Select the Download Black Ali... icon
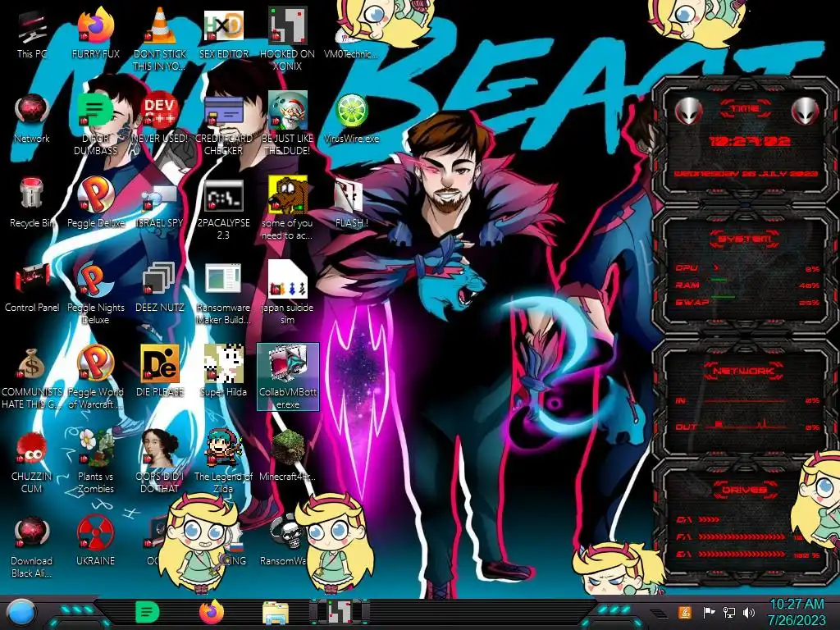The image size is (840, 630). click(32, 546)
